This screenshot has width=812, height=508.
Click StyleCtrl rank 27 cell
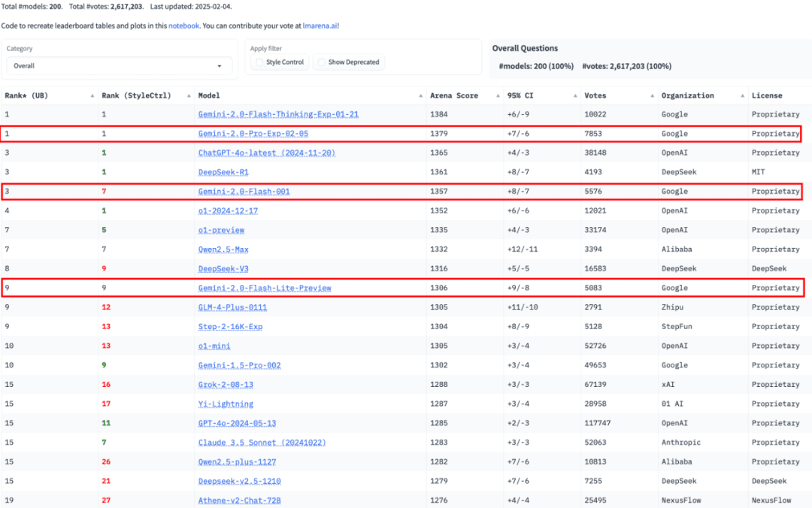[106, 500]
